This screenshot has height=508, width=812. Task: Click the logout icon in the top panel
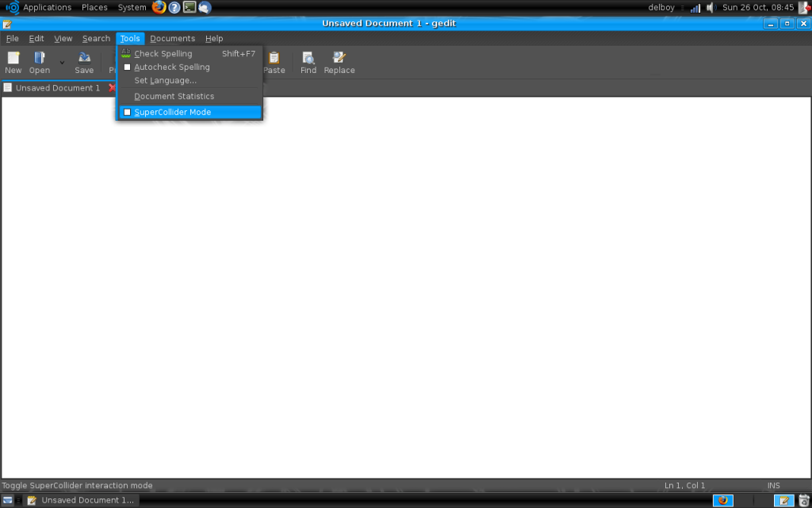click(x=804, y=8)
